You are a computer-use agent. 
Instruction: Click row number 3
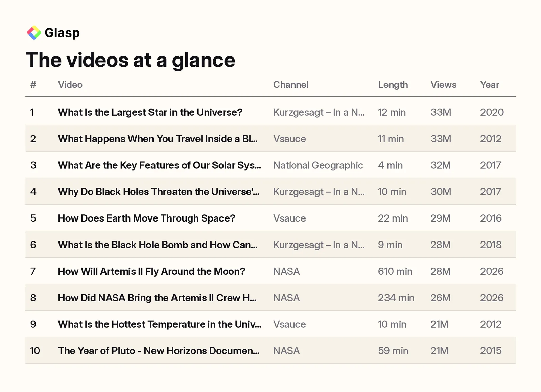click(x=33, y=165)
